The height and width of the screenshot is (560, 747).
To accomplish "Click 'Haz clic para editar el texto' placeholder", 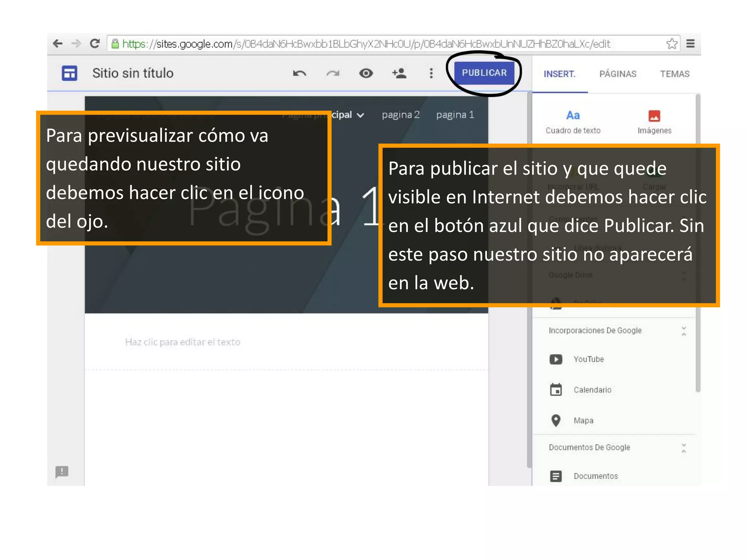I will tap(182, 342).
